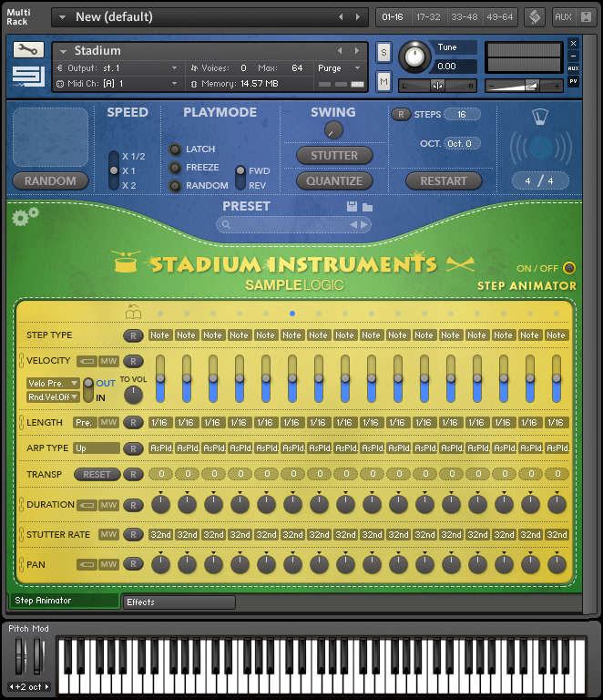Select next preset arrow in preset bar
Viewport: 603px width, 700px height.
[364, 224]
